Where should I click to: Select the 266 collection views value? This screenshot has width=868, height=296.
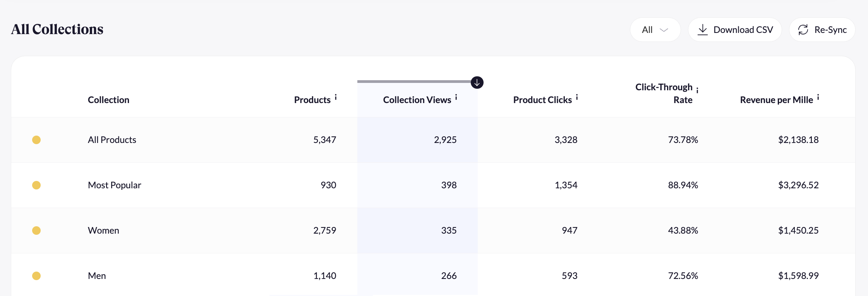click(449, 276)
